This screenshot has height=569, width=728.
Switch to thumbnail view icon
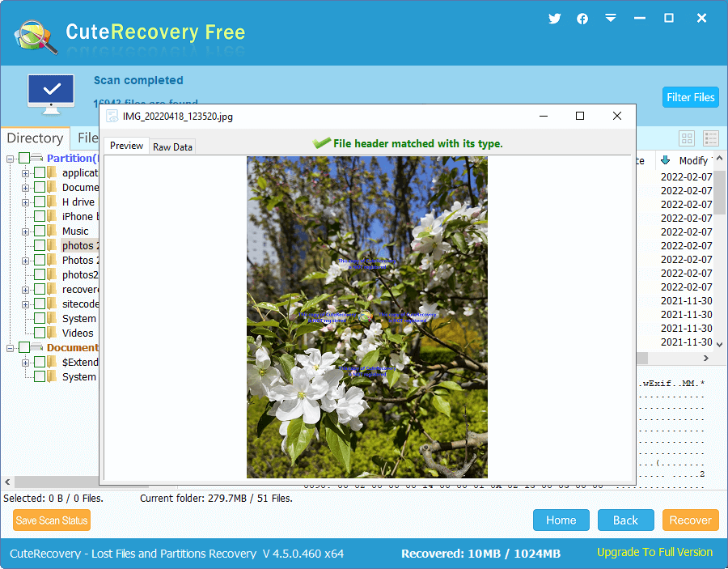[x=687, y=139]
